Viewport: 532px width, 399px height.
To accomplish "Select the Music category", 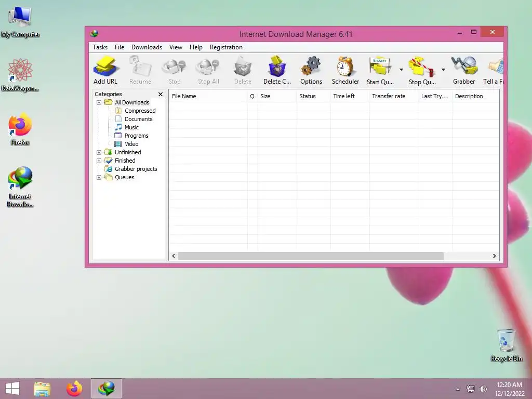I will click(131, 127).
